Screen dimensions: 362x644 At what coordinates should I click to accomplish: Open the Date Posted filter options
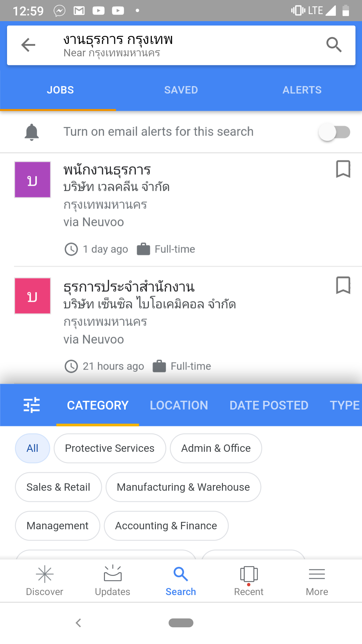(x=269, y=405)
